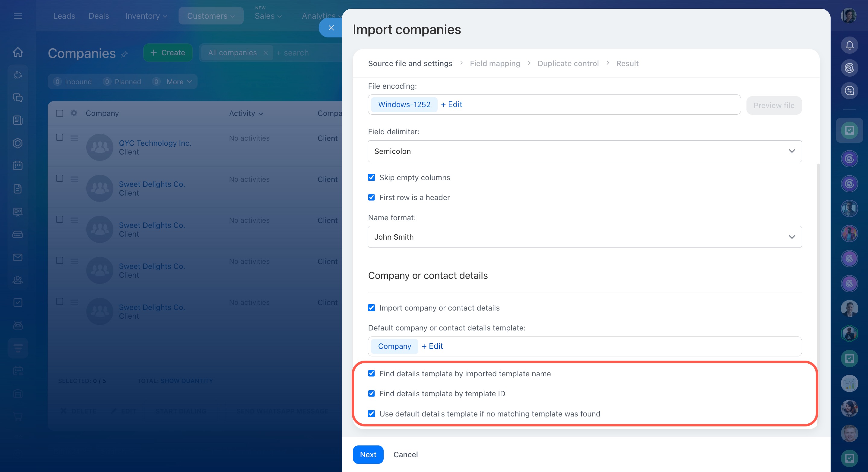Uncheck Skip empty columns
This screenshot has height=472, width=868.
tap(371, 177)
